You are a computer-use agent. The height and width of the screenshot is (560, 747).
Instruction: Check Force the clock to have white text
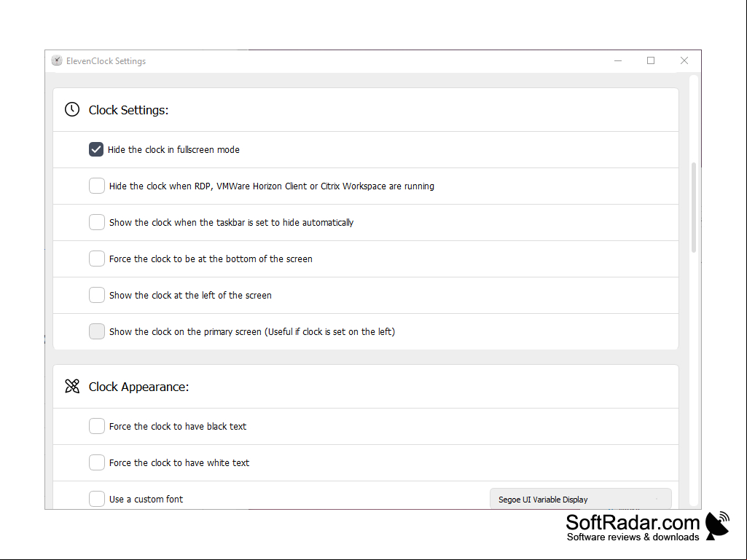coord(97,462)
